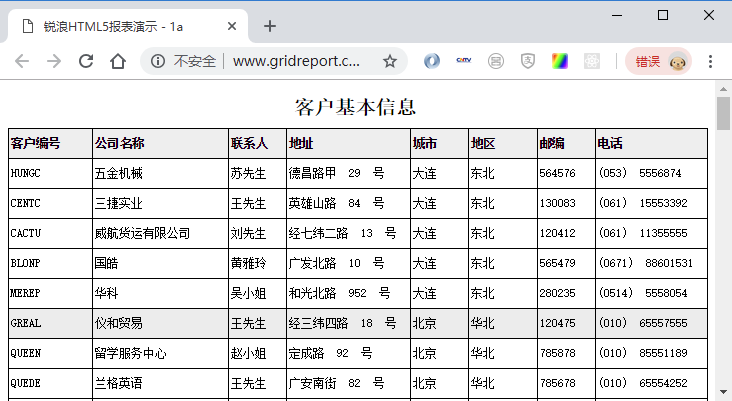Screen dimensions: 732x401
Task: Open the shield extension icon
Action: coord(528,61)
